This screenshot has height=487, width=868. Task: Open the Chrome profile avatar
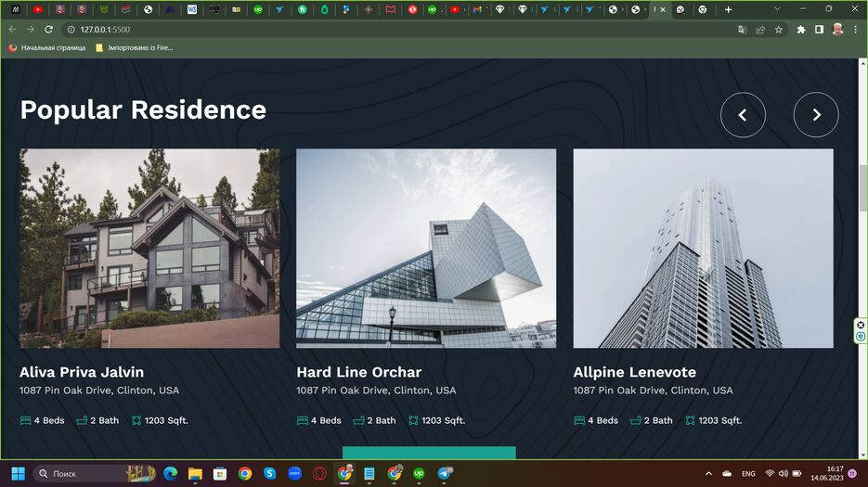pyautogui.click(x=837, y=30)
